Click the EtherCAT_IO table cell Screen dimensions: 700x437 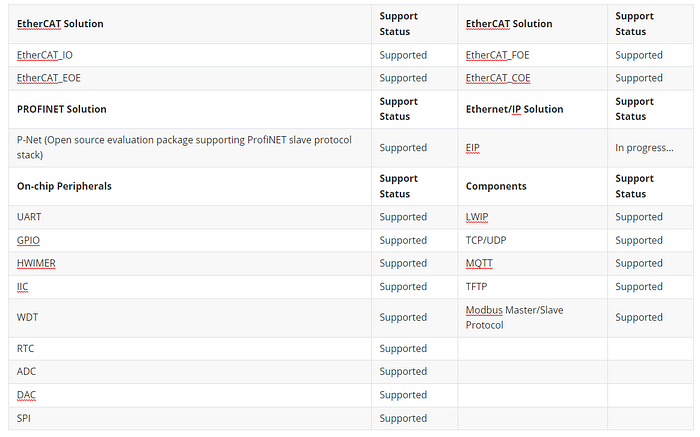[x=45, y=55]
